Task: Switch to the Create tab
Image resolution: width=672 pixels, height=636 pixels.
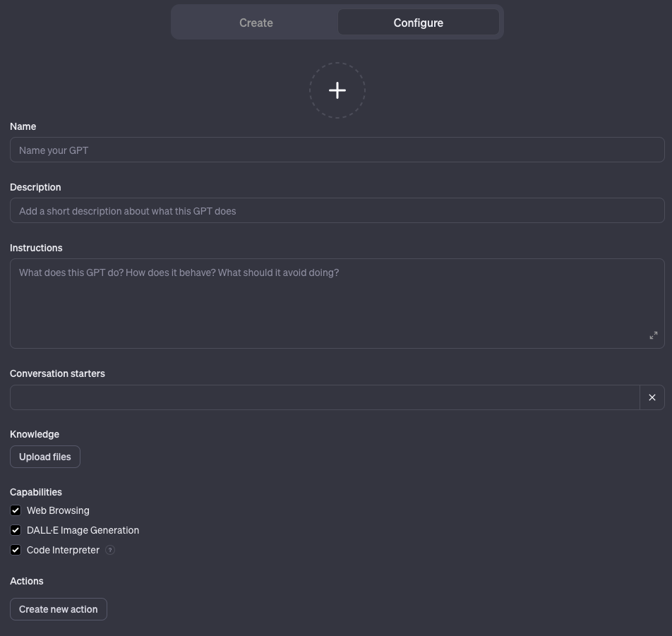Action: 256,23
